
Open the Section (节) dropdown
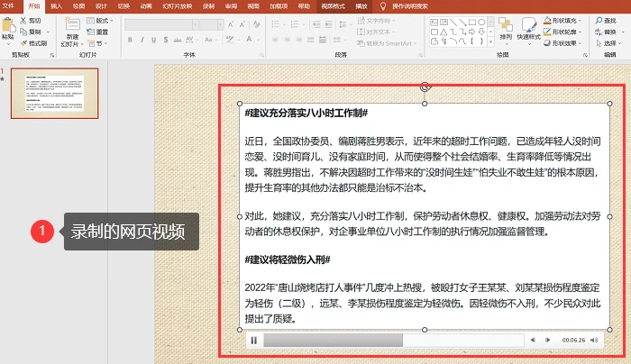point(97,43)
